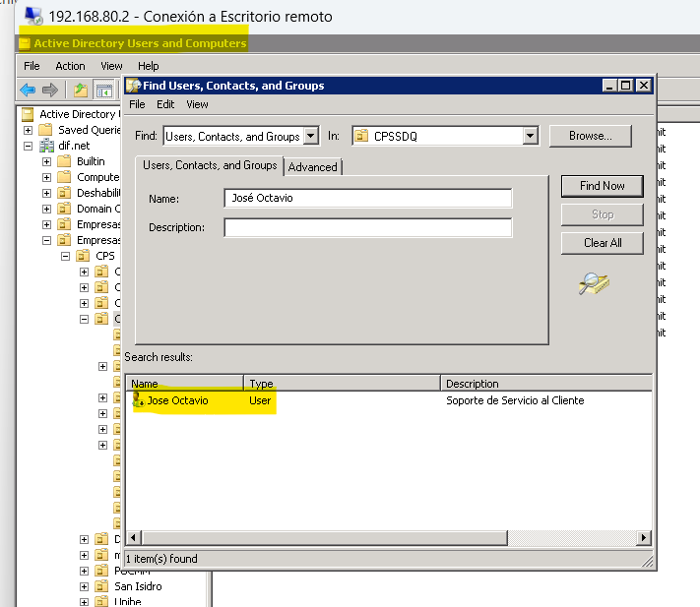Click the San Isidro folder icon
700x607 pixels.
coord(101,586)
